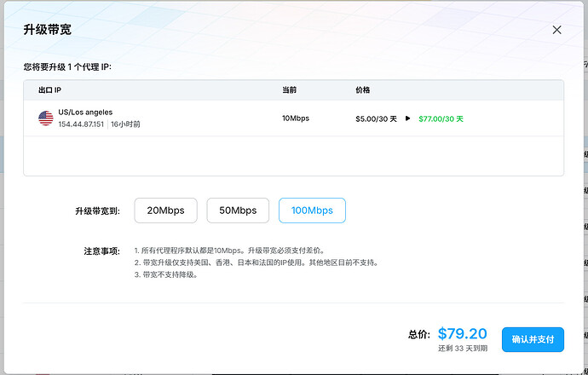Click the 价格 column header

pos(363,90)
